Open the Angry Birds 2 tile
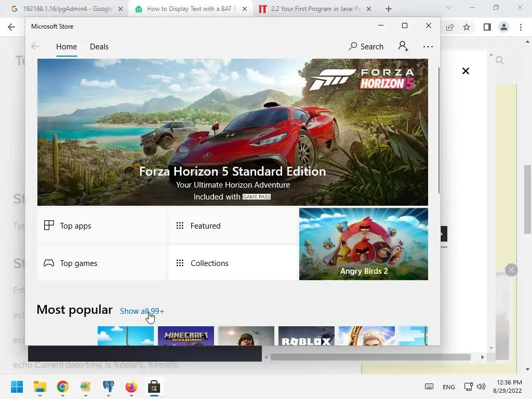This screenshot has height=399, width=532. pyautogui.click(x=363, y=244)
